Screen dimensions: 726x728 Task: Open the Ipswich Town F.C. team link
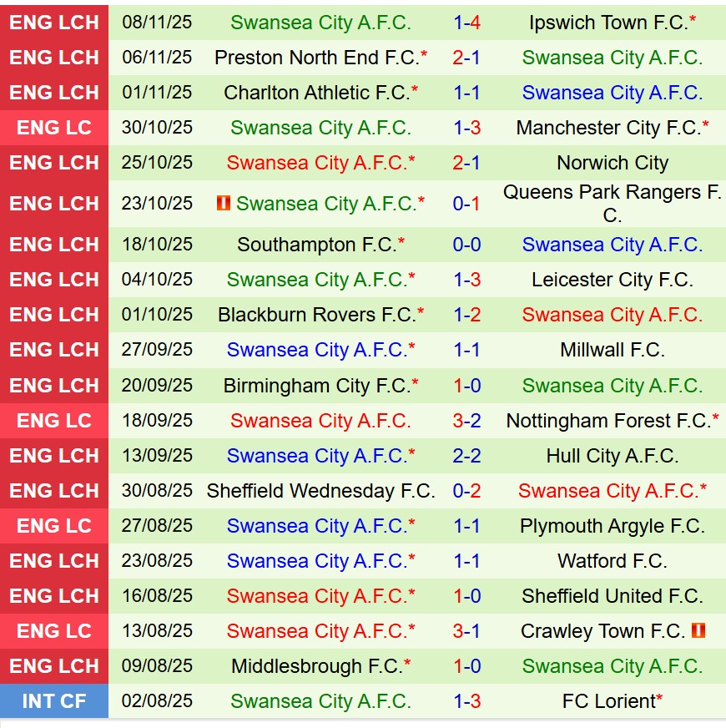609,23
